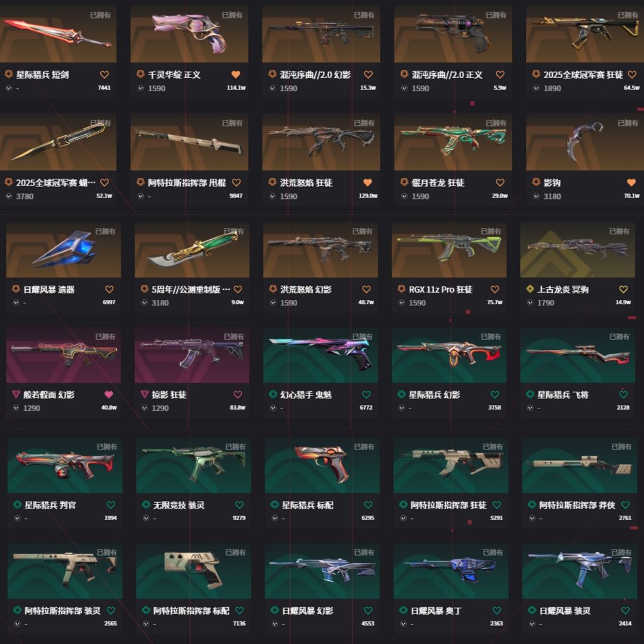Click yellow diamond tier icon on 上古龙炎 冥驹
This screenshot has width=644, height=644.
pyautogui.click(x=530, y=289)
